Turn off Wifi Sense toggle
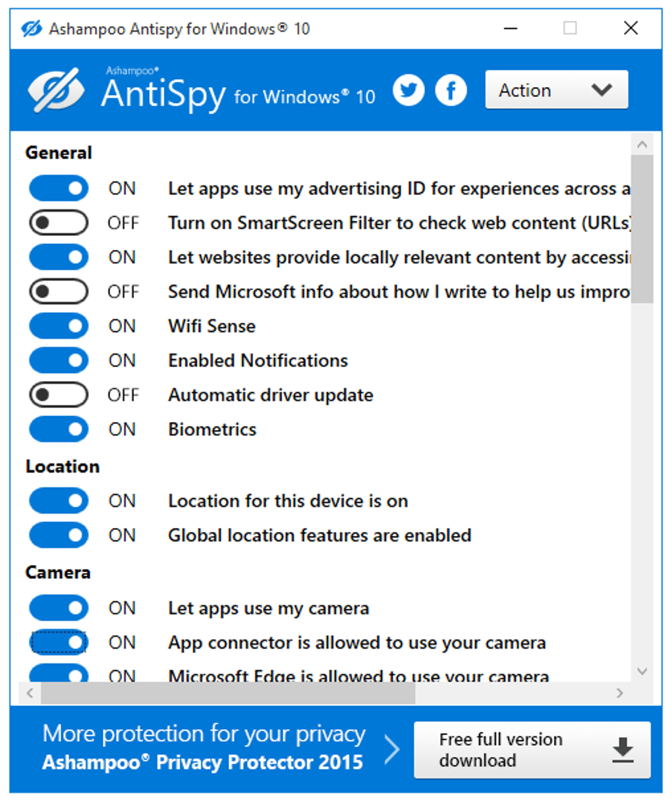This screenshot has height=801, width=672. [x=59, y=326]
